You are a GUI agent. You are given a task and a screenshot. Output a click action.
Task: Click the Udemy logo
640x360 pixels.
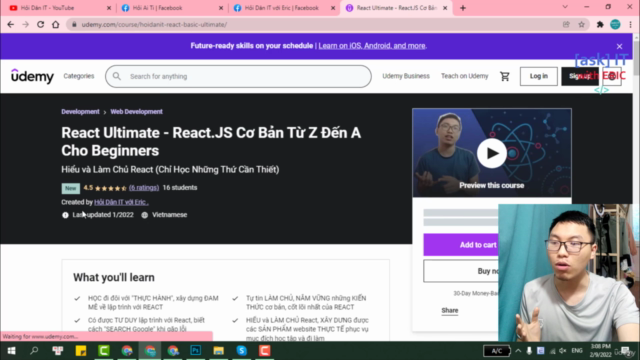(x=32, y=76)
